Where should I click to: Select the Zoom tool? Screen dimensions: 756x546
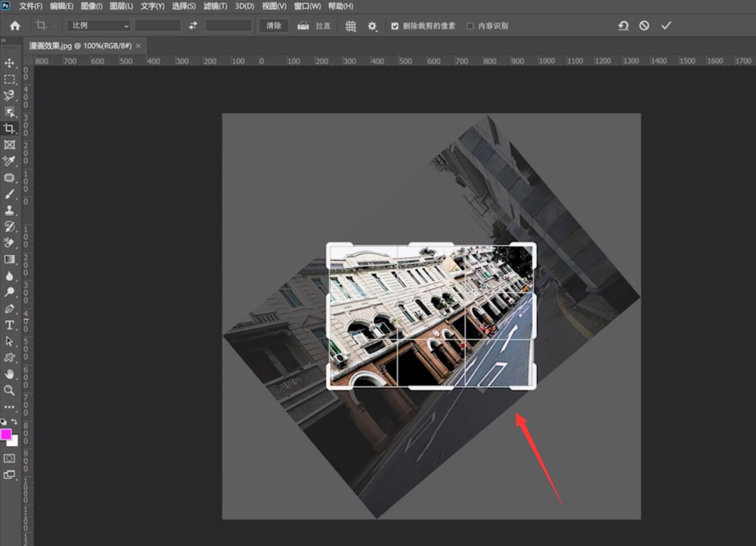click(x=9, y=391)
